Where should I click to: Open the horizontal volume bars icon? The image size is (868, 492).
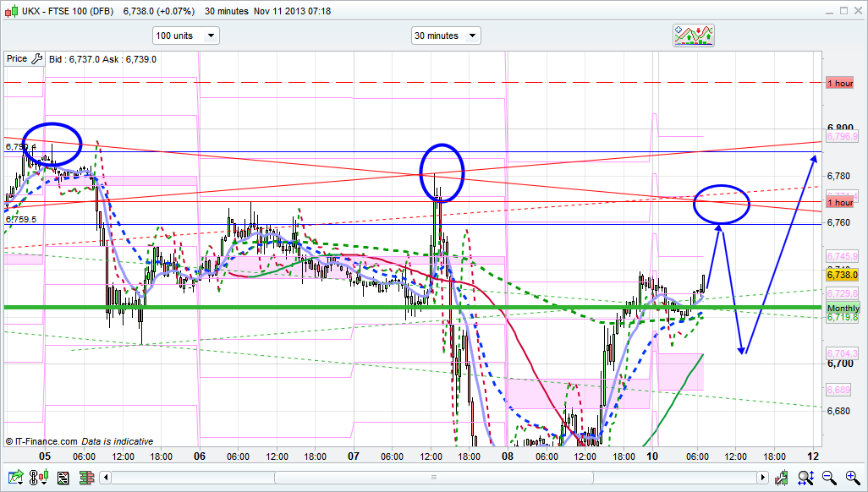[x=85, y=478]
